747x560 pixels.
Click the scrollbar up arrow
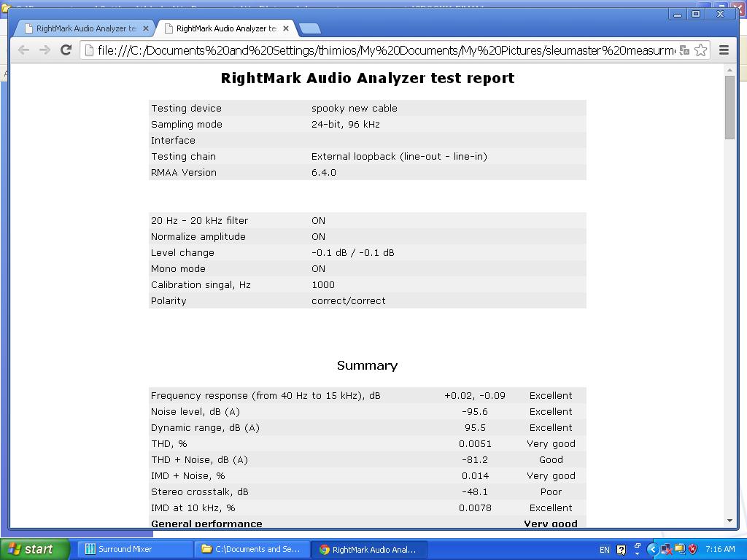pos(729,71)
